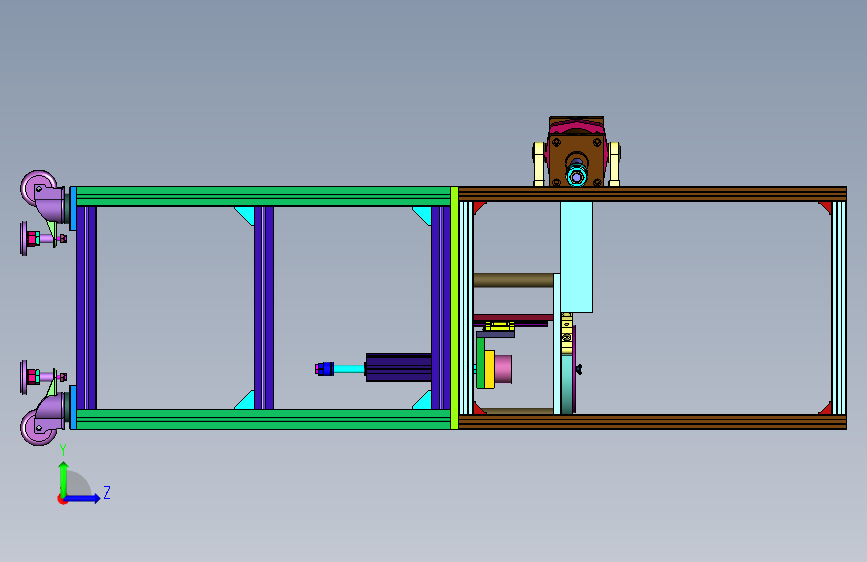
Task: Select the dark purple cylinder body
Action: click(x=398, y=368)
